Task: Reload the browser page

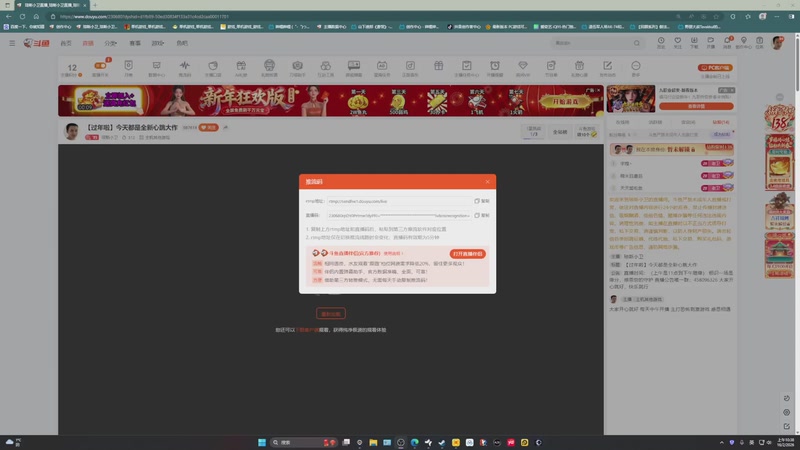Action: point(22,16)
